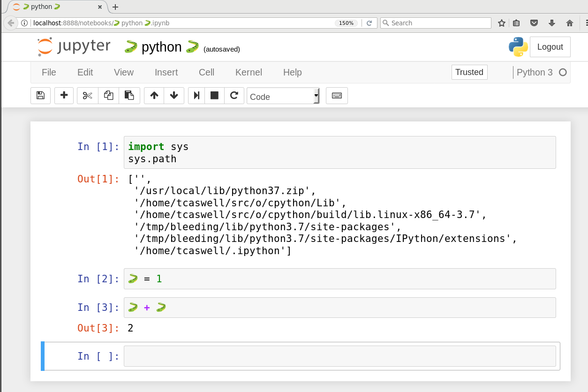
Task: Click the '/usr/local/lib/python37.zip' output line
Action: 226,191
